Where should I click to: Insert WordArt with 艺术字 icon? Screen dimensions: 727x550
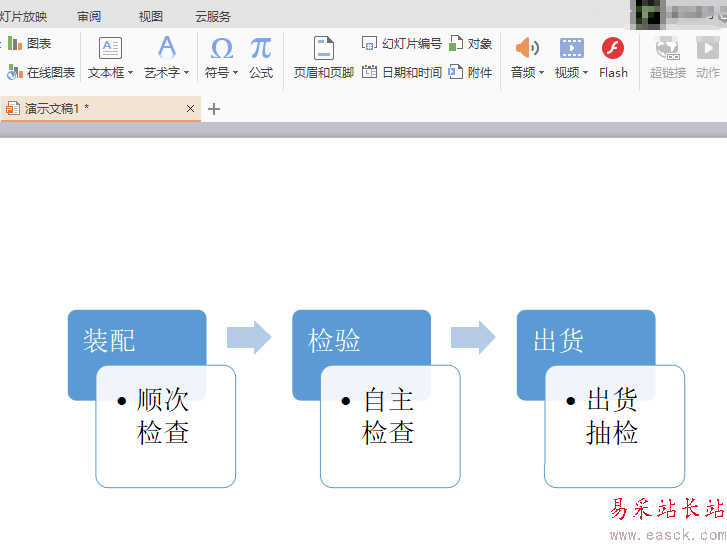click(x=167, y=47)
